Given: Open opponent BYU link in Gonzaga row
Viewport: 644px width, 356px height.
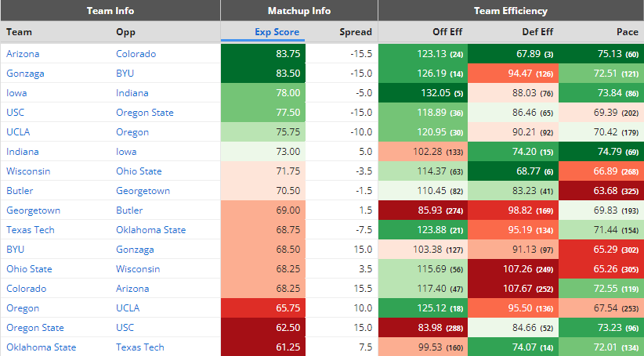Looking at the screenshot, I should (125, 74).
